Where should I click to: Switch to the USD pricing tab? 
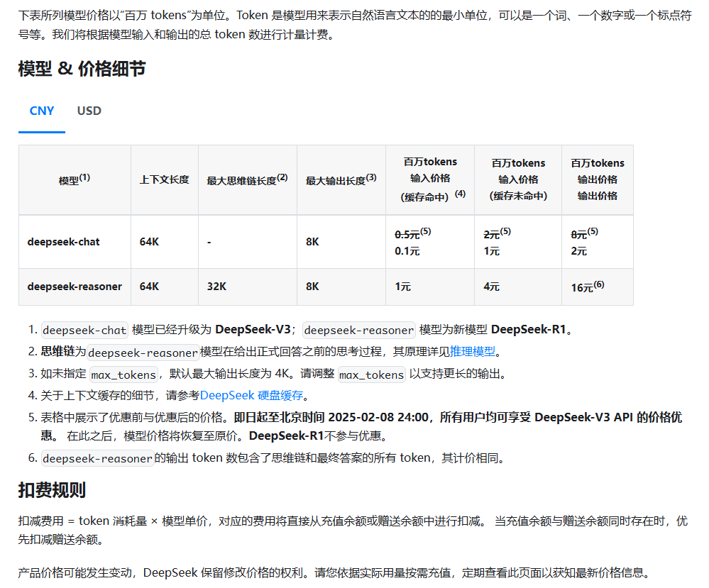coord(89,111)
